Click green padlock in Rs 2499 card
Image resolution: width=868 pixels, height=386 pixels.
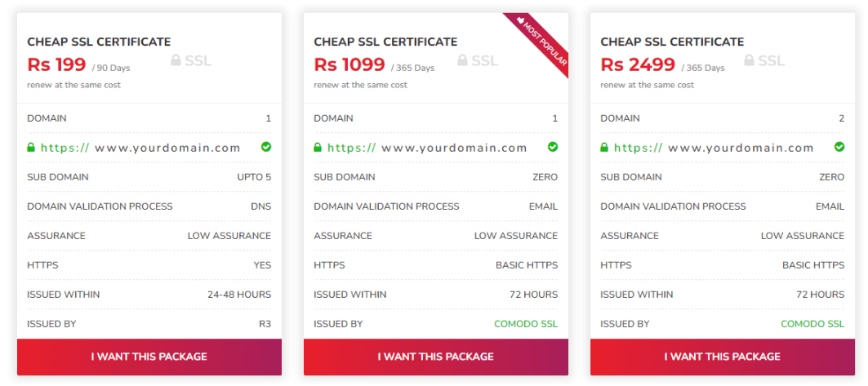click(x=604, y=148)
